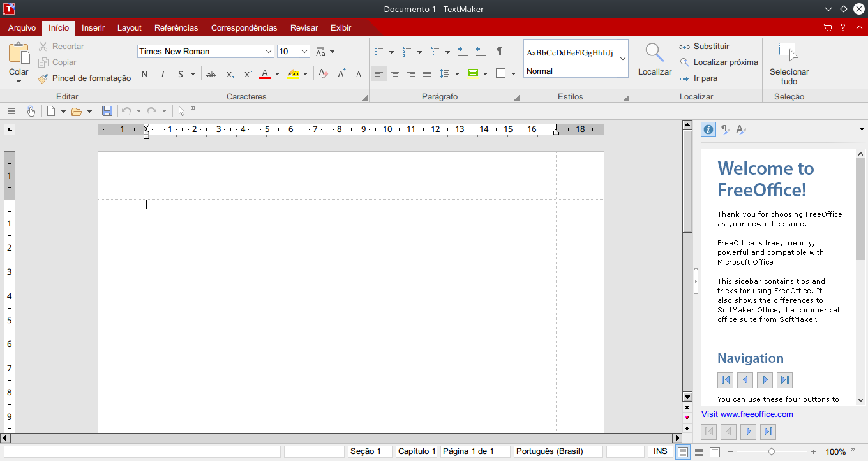
Task: Apply superscript formatting
Action: (x=248, y=75)
